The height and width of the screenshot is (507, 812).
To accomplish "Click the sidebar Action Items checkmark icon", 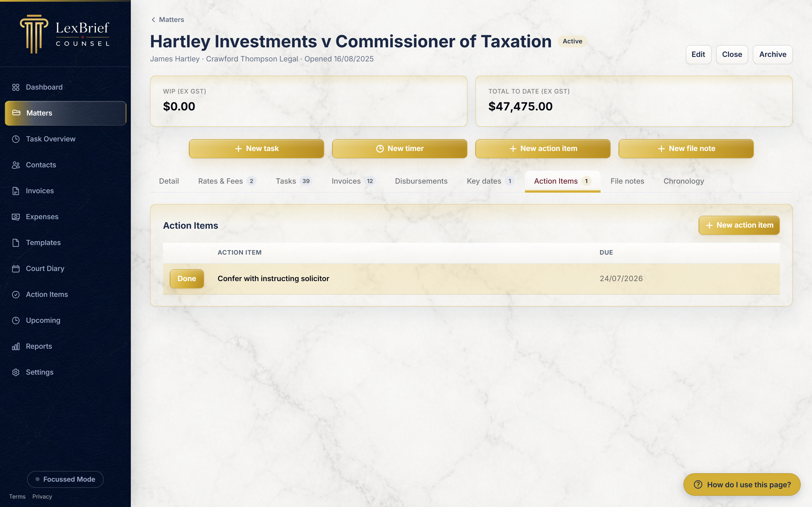I will click(16, 294).
